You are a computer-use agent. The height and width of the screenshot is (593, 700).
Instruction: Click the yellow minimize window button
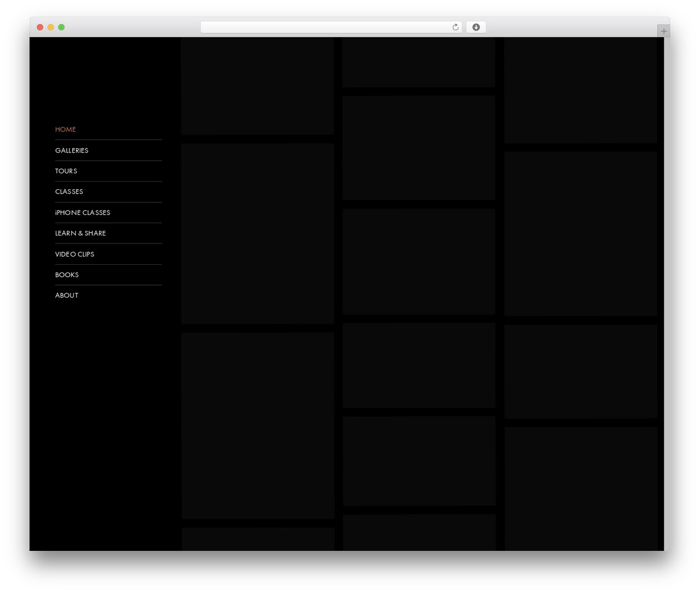50,27
